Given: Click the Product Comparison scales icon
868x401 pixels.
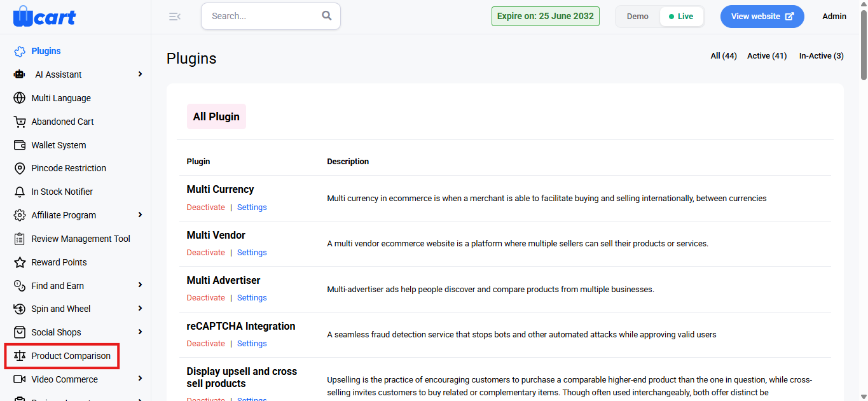Looking at the screenshot, I should tap(20, 356).
